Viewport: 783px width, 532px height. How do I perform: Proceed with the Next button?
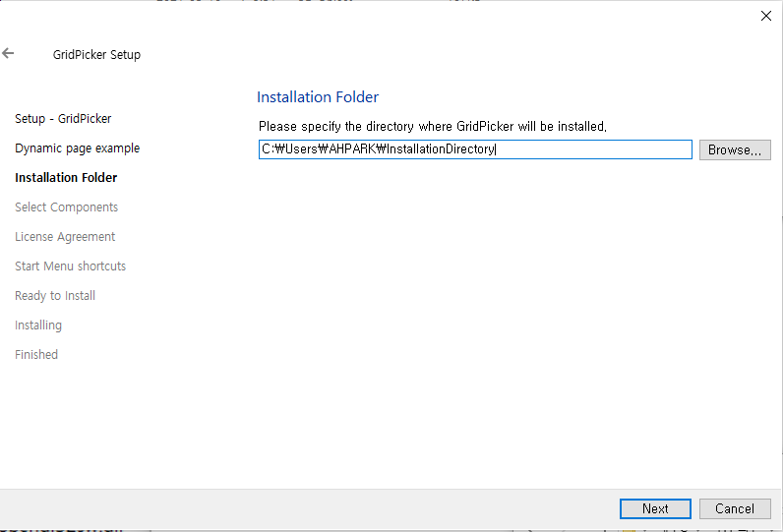pos(655,508)
